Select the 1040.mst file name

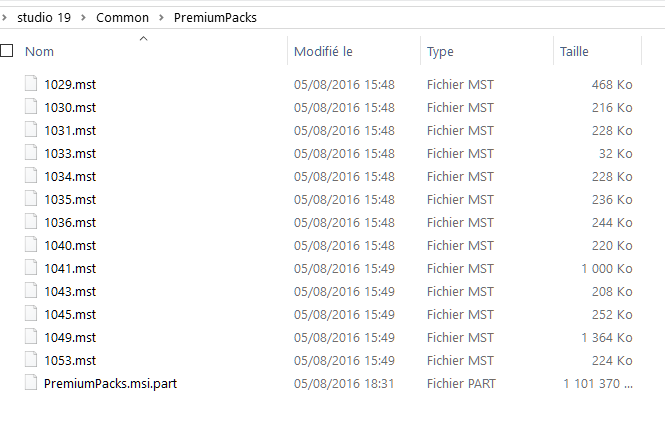(x=70, y=245)
